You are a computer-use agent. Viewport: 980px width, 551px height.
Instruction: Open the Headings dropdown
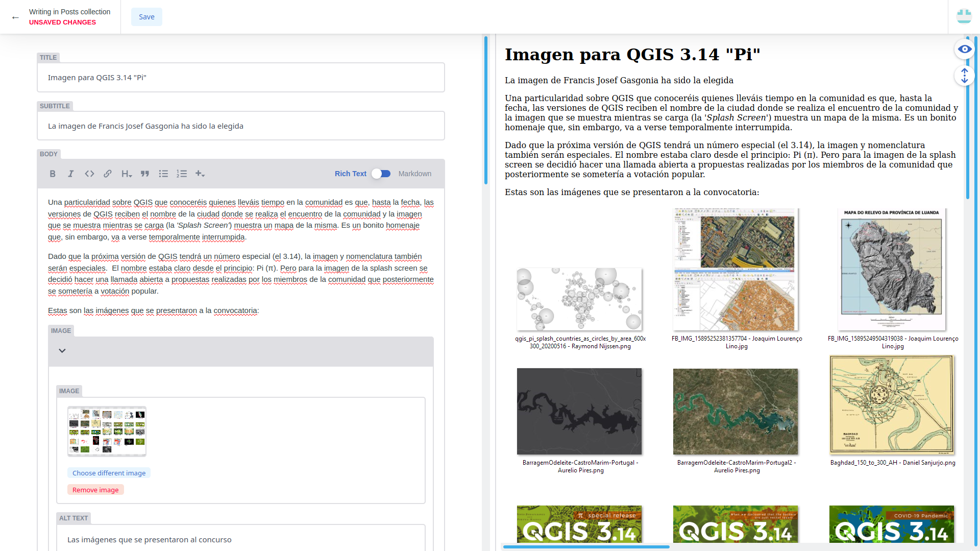tap(127, 174)
